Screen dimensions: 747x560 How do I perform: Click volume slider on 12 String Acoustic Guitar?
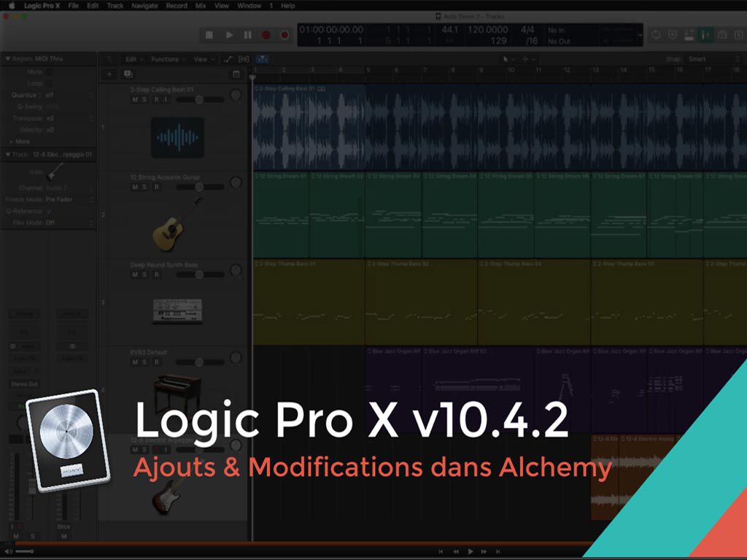(x=200, y=187)
